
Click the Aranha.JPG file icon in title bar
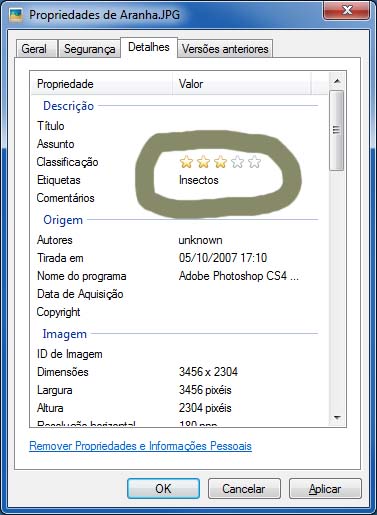pos(16,15)
